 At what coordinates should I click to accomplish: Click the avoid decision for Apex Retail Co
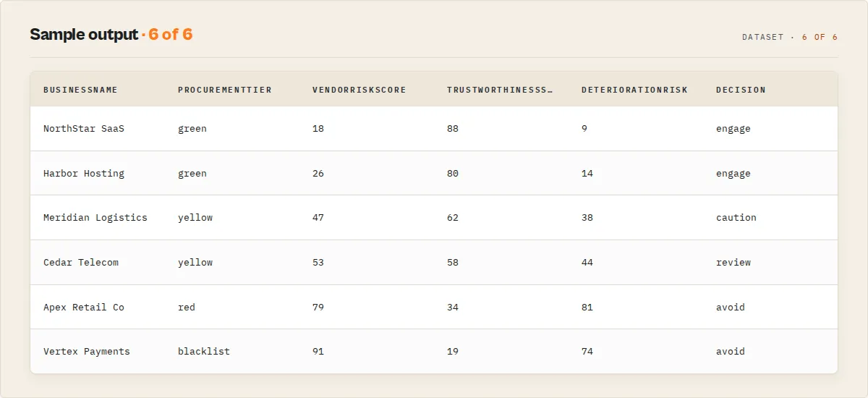click(731, 308)
